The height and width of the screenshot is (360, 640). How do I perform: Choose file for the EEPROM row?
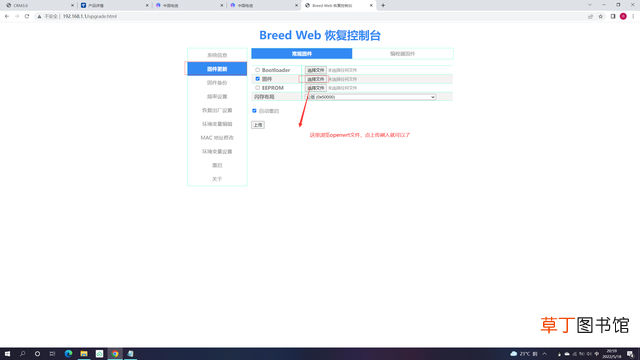point(316,88)
